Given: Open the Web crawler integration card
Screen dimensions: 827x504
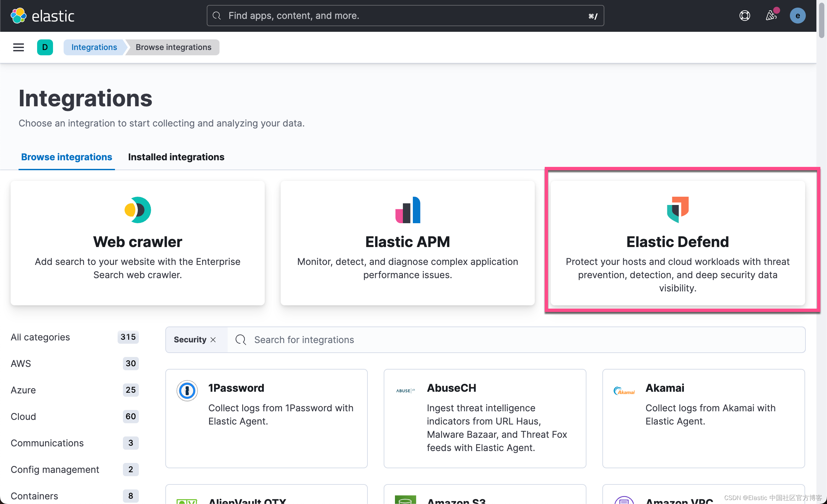Looking at the screenshot, I should (x=138, y=243).
